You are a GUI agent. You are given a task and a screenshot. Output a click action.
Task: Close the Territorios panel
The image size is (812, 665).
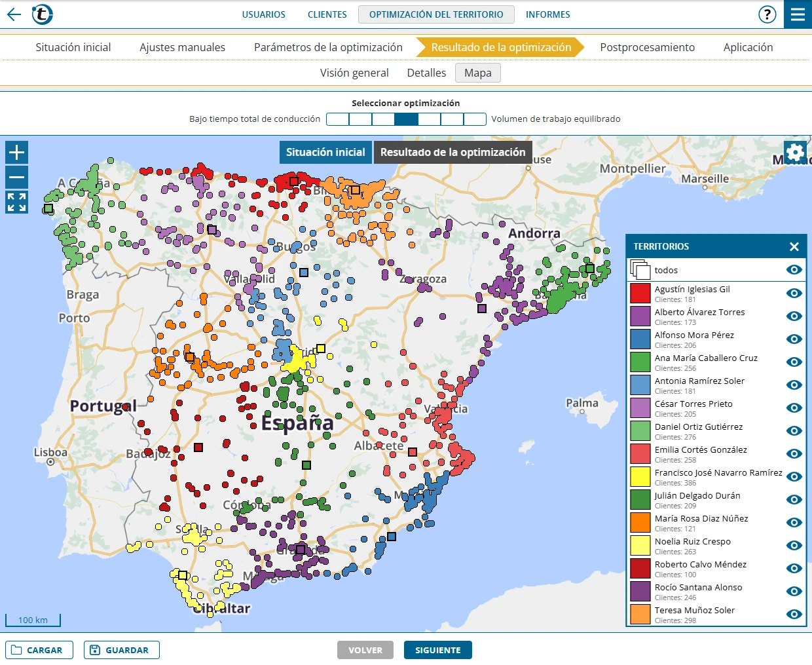794,247
